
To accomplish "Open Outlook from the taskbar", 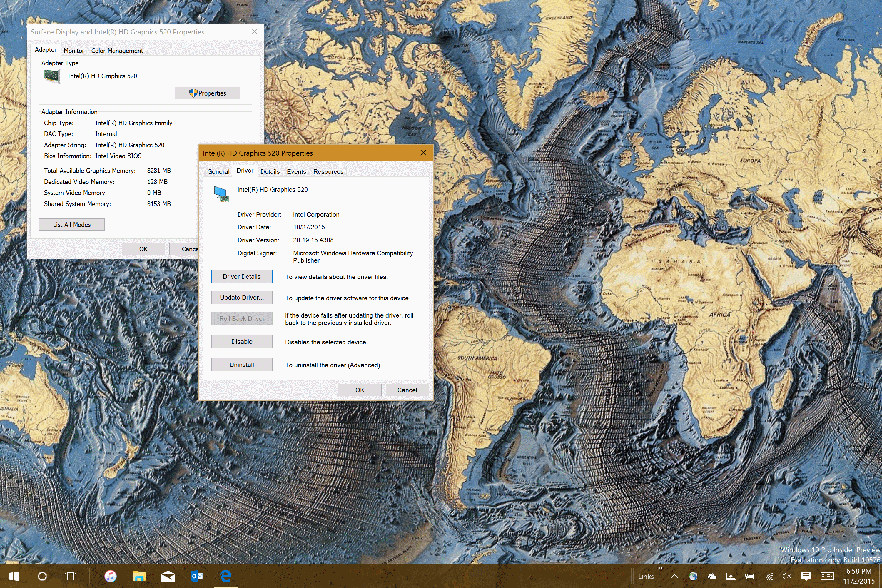I will click(197, 576).
